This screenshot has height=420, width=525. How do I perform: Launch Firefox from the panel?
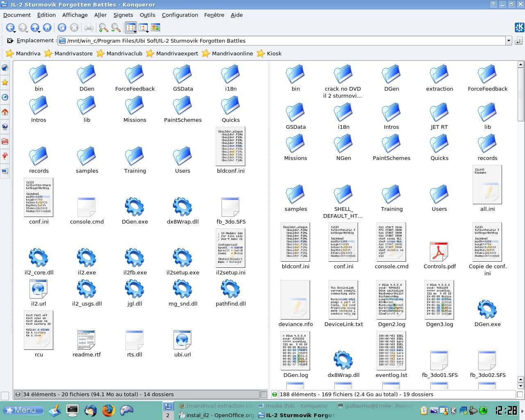coord(108,410)
